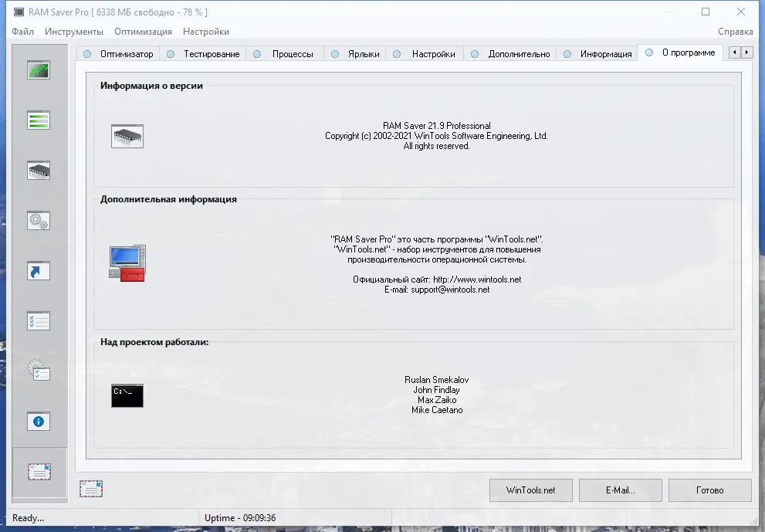Click the Дополнительная информация heading
The width and height of the screenshot is (765, 532).
[168, 200]
